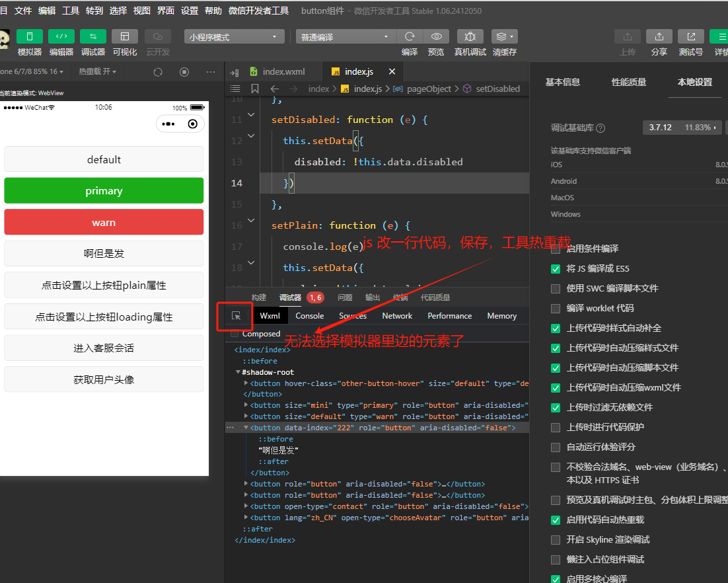Open the test account icon
The height and width of the screenshot is (583, 728).
point(691,36)
